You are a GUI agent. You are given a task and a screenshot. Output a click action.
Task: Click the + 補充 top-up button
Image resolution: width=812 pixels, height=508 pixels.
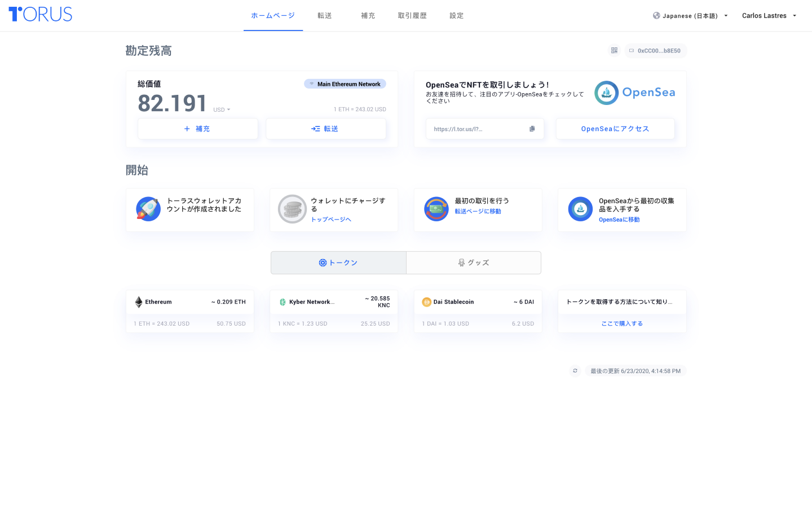[x=198, y=129]
